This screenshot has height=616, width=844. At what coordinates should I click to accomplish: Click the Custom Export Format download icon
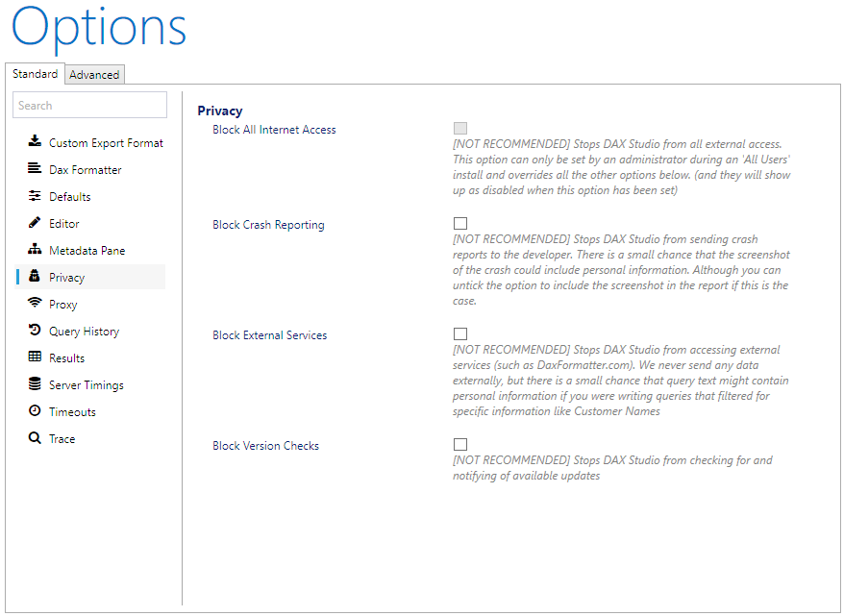click(35, 141)
